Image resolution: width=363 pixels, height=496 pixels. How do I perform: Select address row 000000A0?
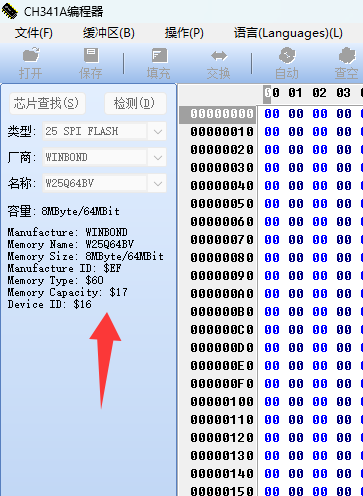point(222,294)
